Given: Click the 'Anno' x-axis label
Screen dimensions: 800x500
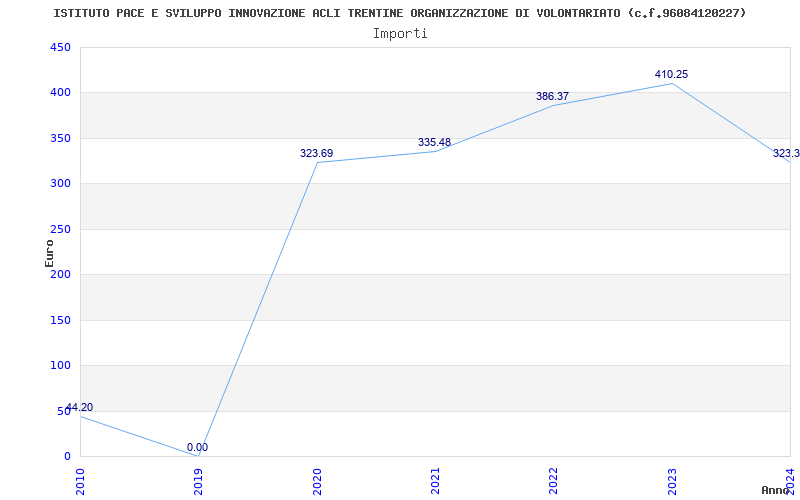Looking at the screenshot, I should click(x=776, y=490).
